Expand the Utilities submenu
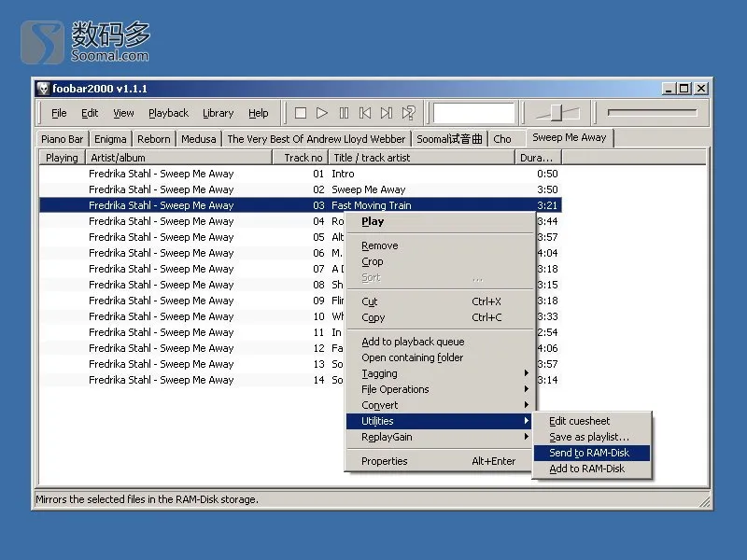The height and width of the screenshot is (560, 747). click(438, 421)
